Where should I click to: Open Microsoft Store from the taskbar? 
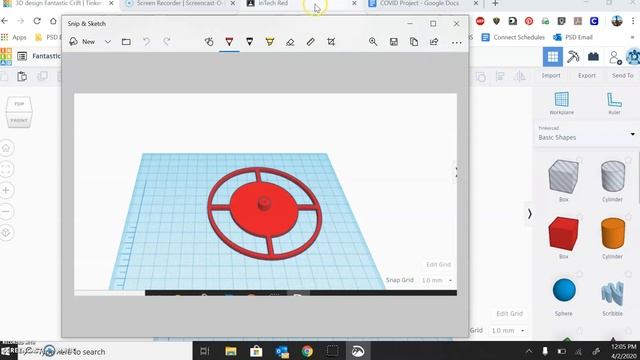[x=256, y=351]
